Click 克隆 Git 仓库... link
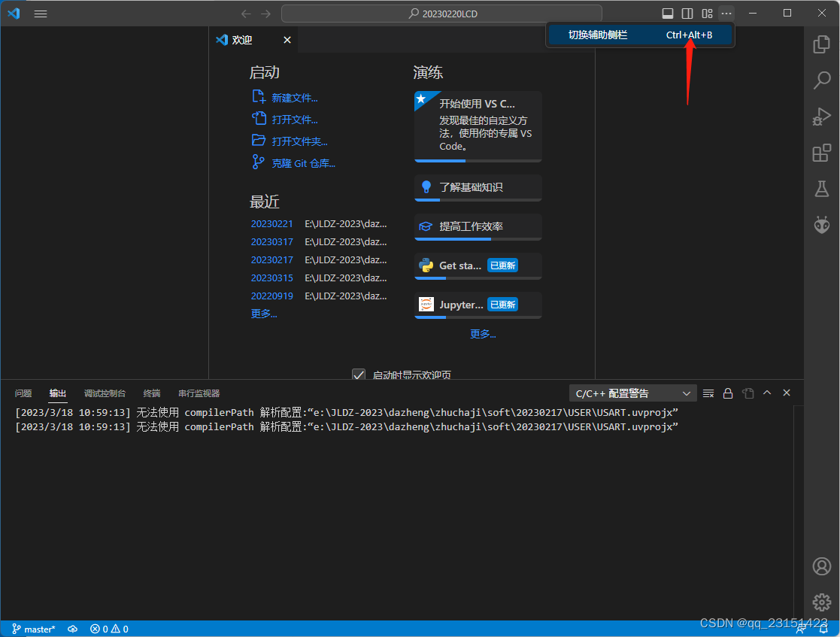This screenshot has height=637, width=840. point(303,163)
